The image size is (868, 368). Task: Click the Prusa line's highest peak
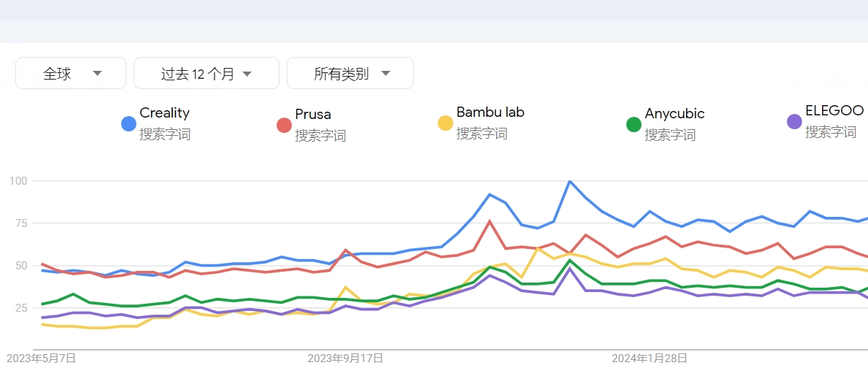click(490, 221)
